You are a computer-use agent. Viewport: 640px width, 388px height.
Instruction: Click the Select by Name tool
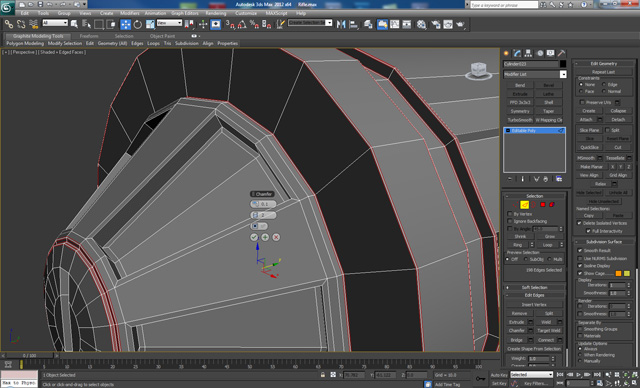tap(87, 24)
